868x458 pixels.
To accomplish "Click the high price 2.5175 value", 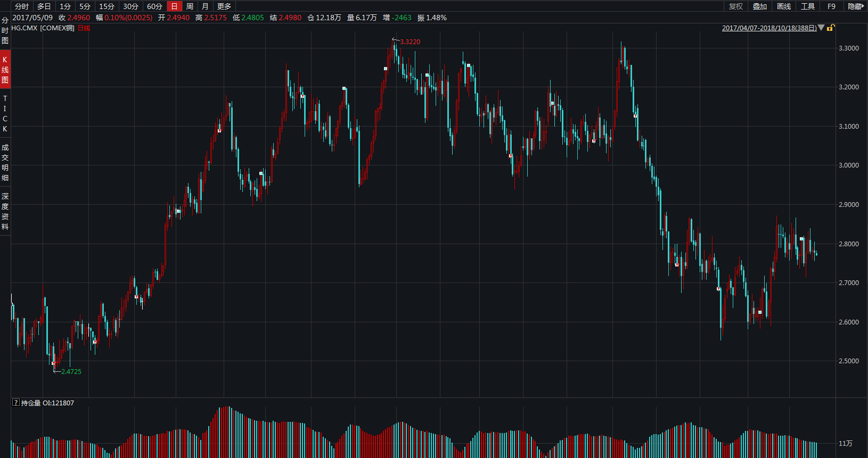I will coord(215,18).
